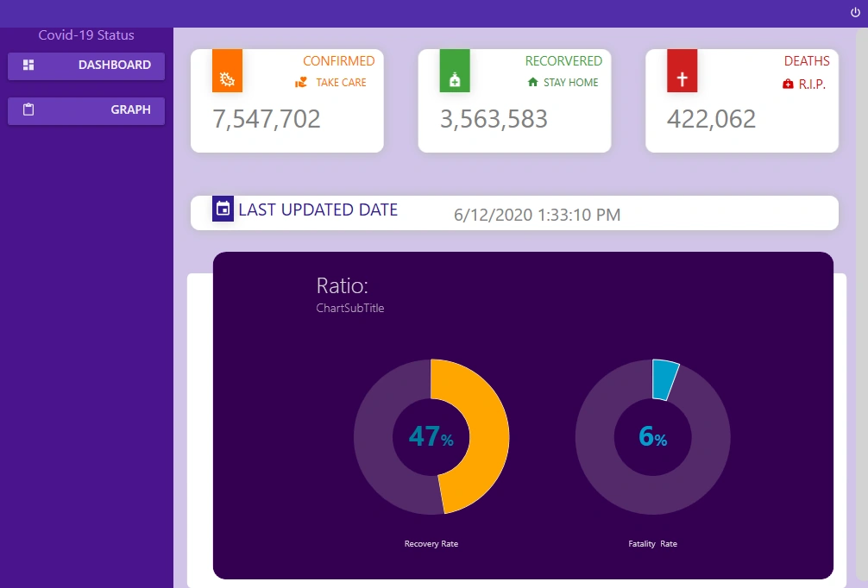Click the Recovery Rate chart label
868x588 pixels.
click(431, 544)
